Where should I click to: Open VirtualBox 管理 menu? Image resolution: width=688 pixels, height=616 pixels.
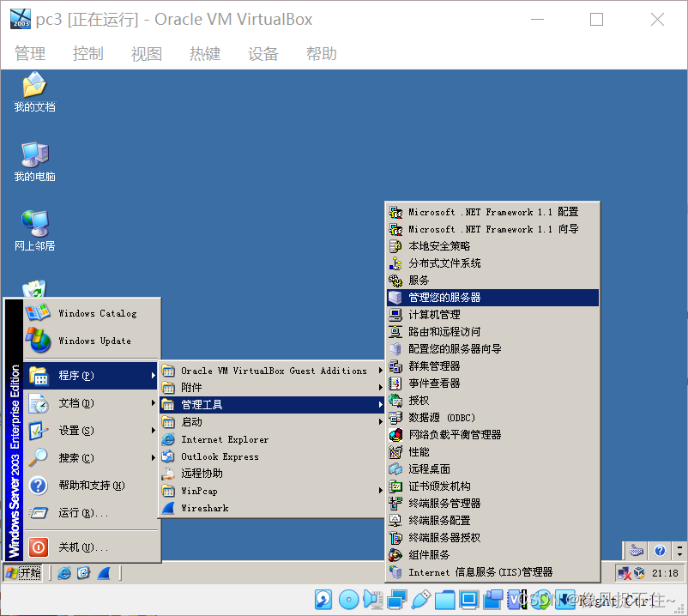[30, 54]
